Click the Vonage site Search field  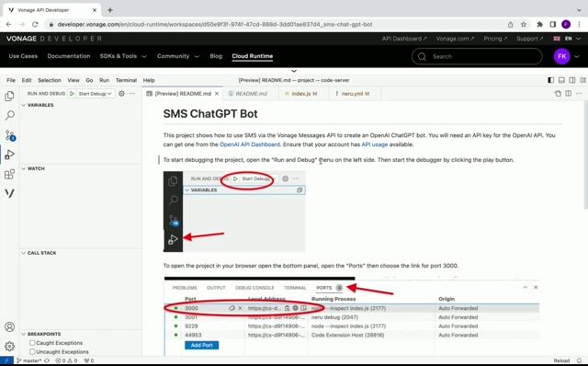(x=477, y=56)
